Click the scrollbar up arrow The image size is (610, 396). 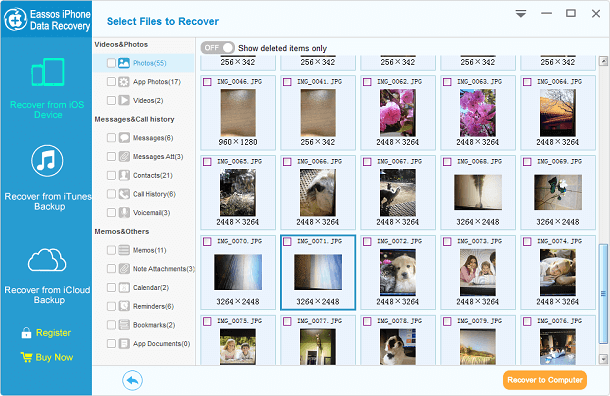(603, 61)
